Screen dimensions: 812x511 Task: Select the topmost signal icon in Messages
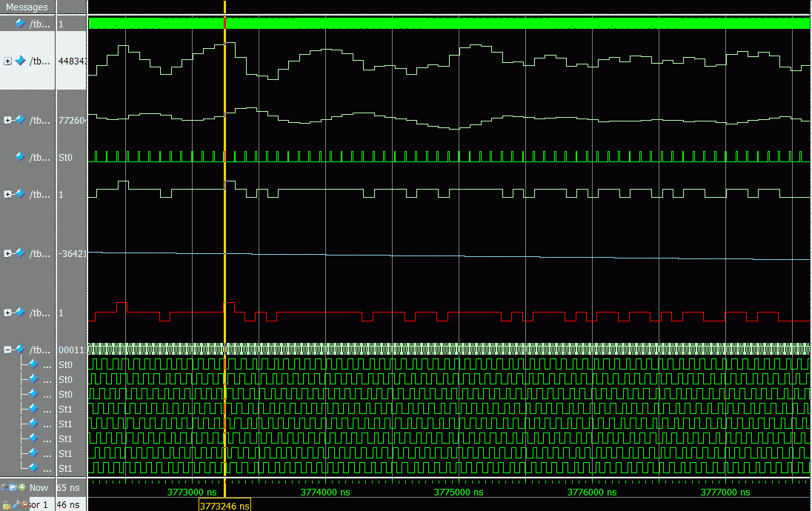(x=20, y=24)
